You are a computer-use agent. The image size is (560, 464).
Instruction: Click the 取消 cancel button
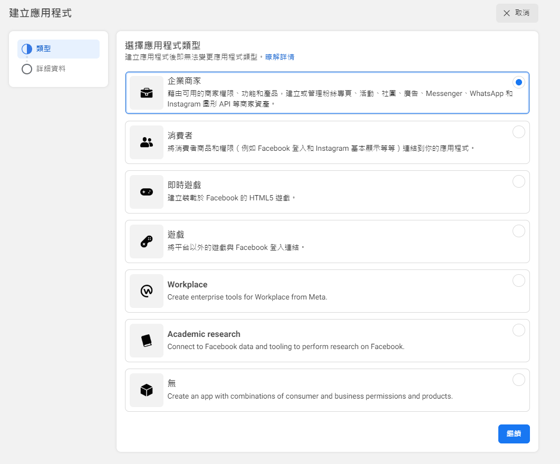pyautogui.click(x=517, y=13)
